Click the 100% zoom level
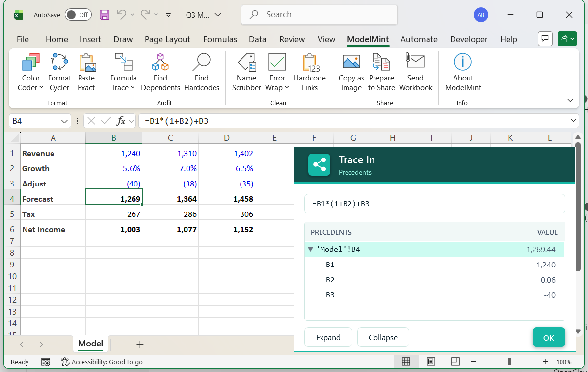Screen dimensions: 588x372 coord(563,362)
